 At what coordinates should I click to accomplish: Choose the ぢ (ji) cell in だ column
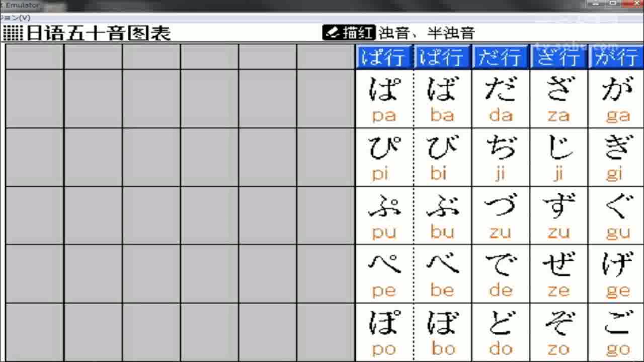(501, 157)
